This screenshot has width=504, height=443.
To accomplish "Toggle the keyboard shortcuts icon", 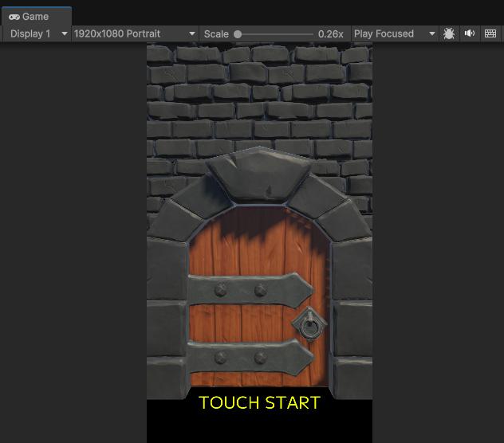I will tap(490, 33).
